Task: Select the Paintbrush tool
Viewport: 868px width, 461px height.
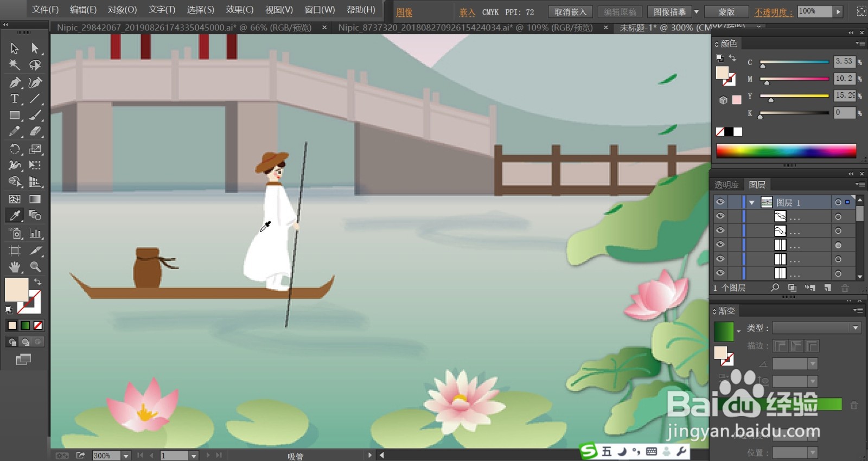Action: [35, 115]
